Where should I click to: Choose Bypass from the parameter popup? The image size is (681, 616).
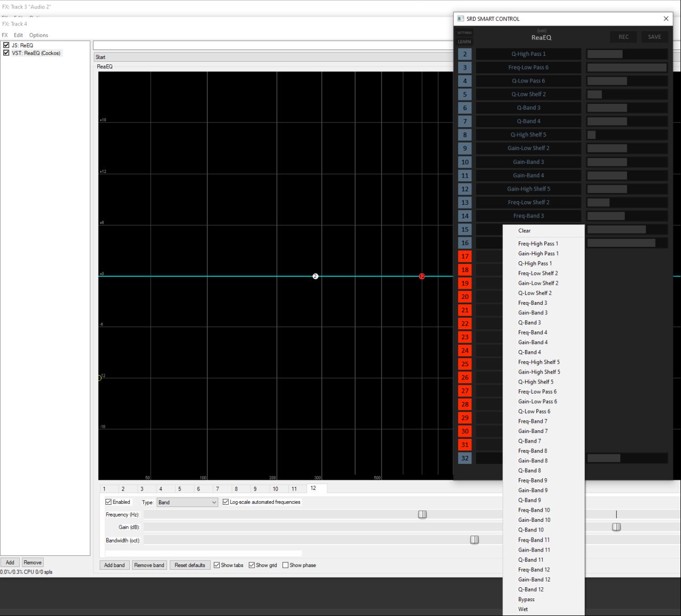pos(543,599)
